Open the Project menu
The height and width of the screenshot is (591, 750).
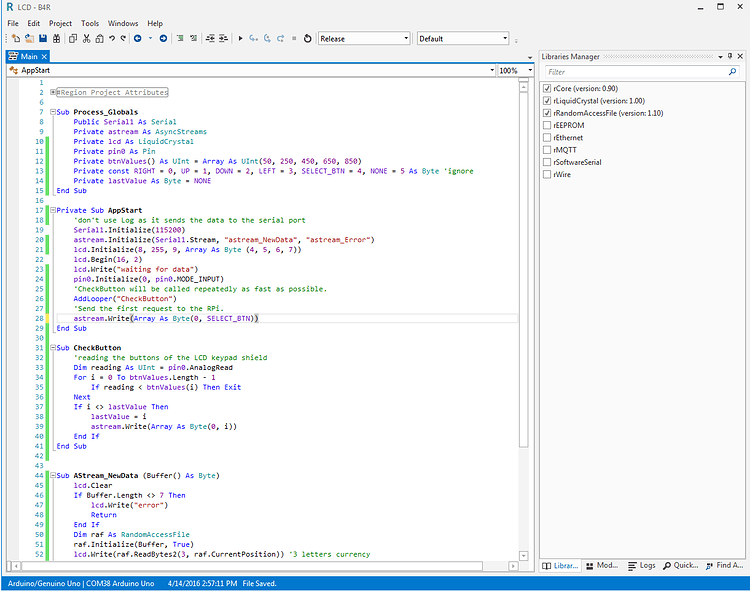[60, 23]
